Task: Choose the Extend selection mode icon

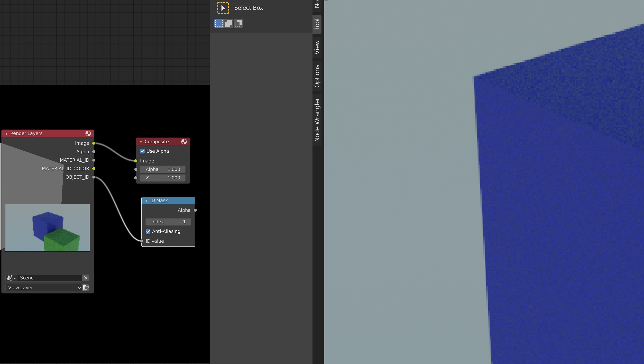Action: pos(228,23)
